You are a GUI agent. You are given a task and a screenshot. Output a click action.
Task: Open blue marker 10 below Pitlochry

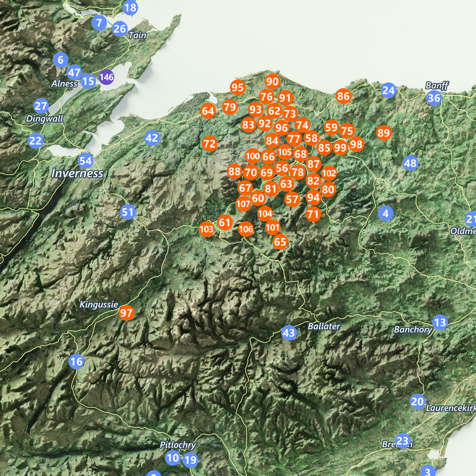tap(173, 458)
